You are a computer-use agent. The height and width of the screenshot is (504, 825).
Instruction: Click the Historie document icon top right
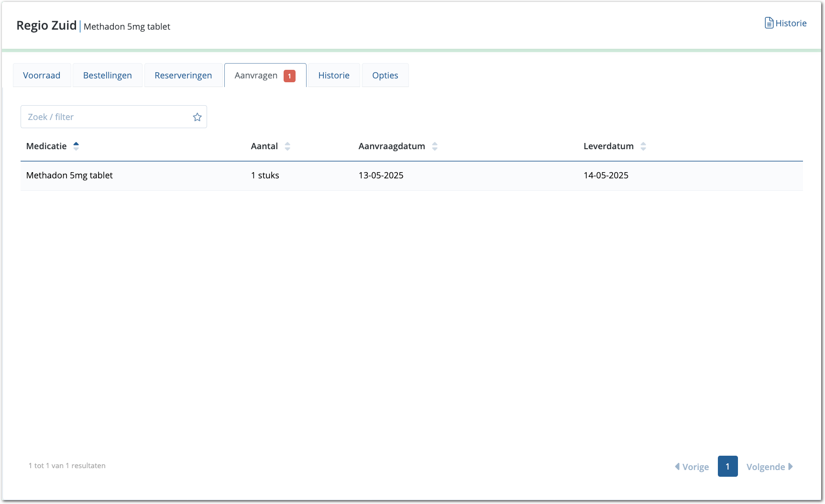click(769, 23)
